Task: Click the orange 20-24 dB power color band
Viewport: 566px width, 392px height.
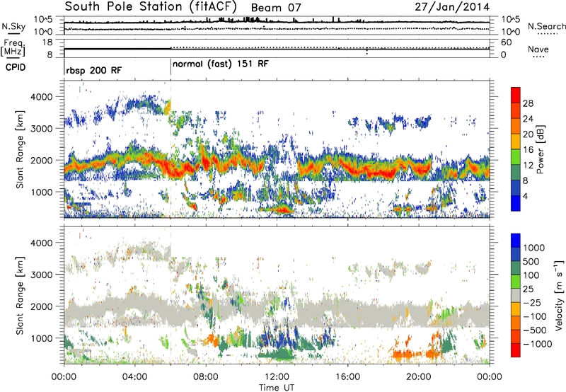Action: point(516,126)
